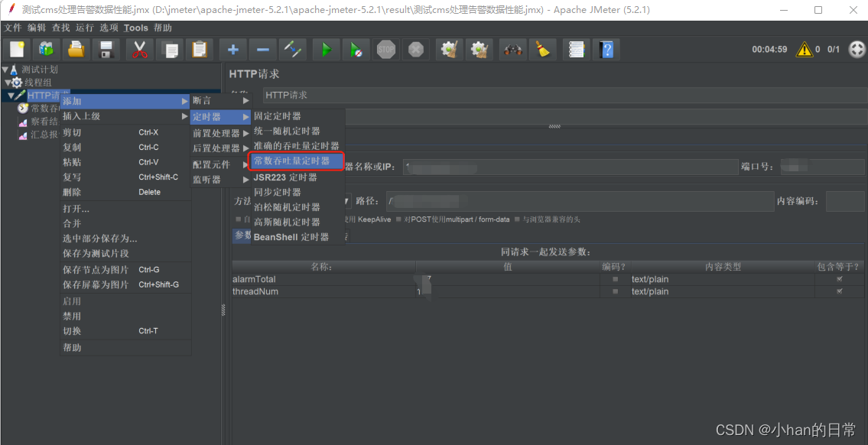Viewport: 868px width, 445px height.
Task: Click 切换 in the context menu
Action: (125, 331)
